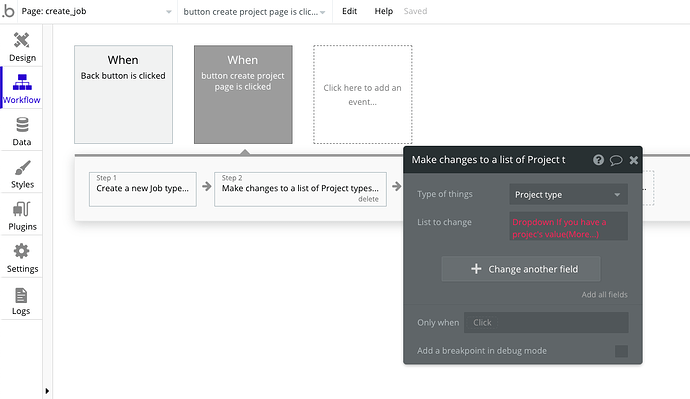Open the workflow event selector dropdown
The image size is (690, 399).
point(254,12)
